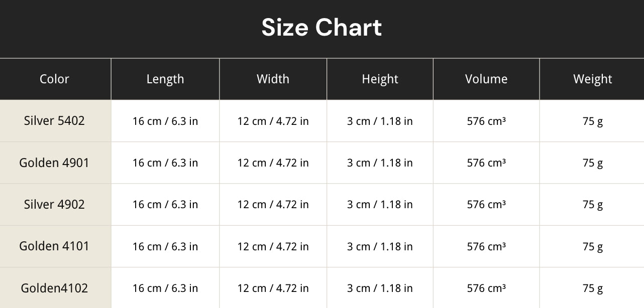This screenshot has height=308, width=644.
Task: Click the Size Chart title
Action: tap(321, 28)
